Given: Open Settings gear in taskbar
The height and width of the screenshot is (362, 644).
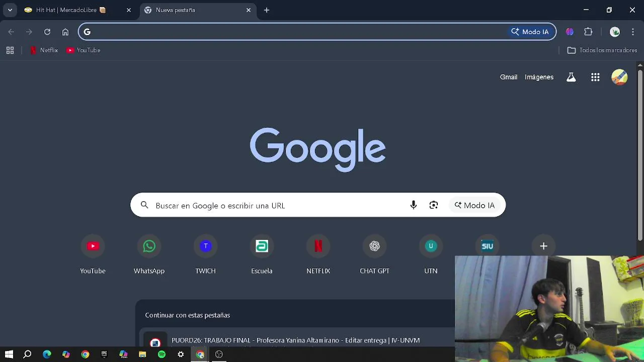Looking at the screenshot, I should click(181, 354).
